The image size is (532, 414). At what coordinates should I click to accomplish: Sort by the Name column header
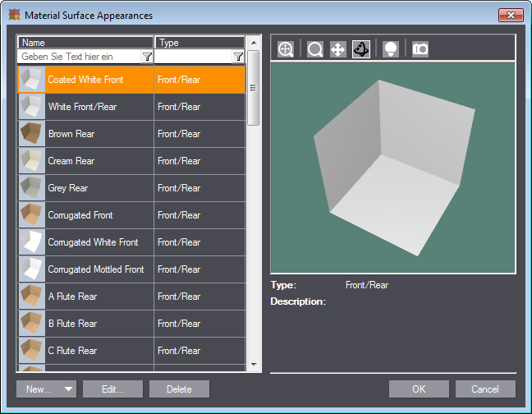pos(85,43)
